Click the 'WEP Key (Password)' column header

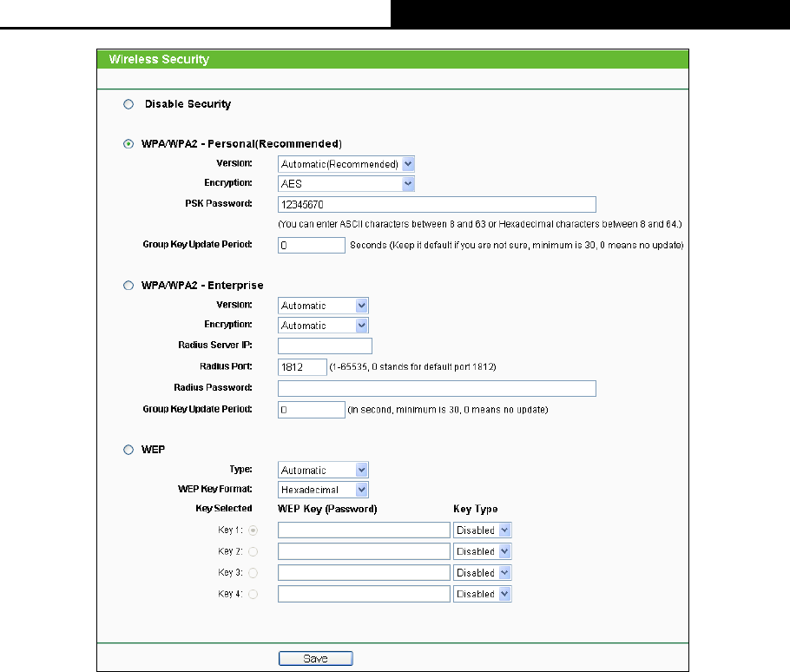[327, 510]
